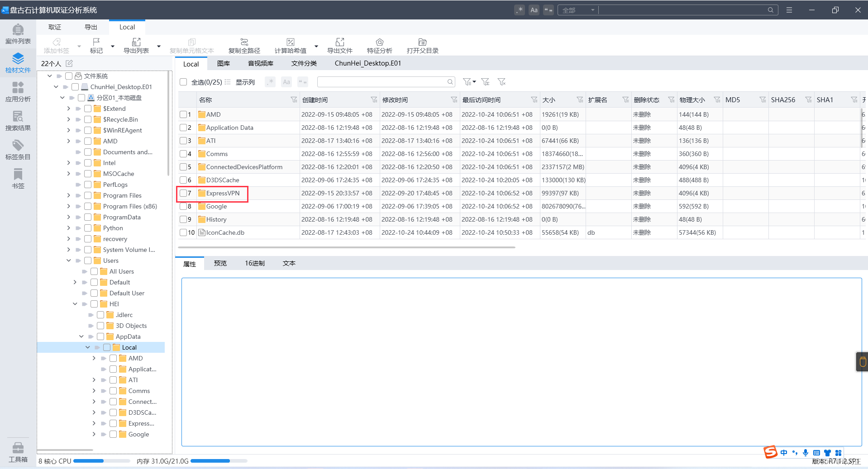Open the 案件列表 sidebar icon
Viewport: 868px width, 469px height.
pyautogui.click(x=18, y=34)
